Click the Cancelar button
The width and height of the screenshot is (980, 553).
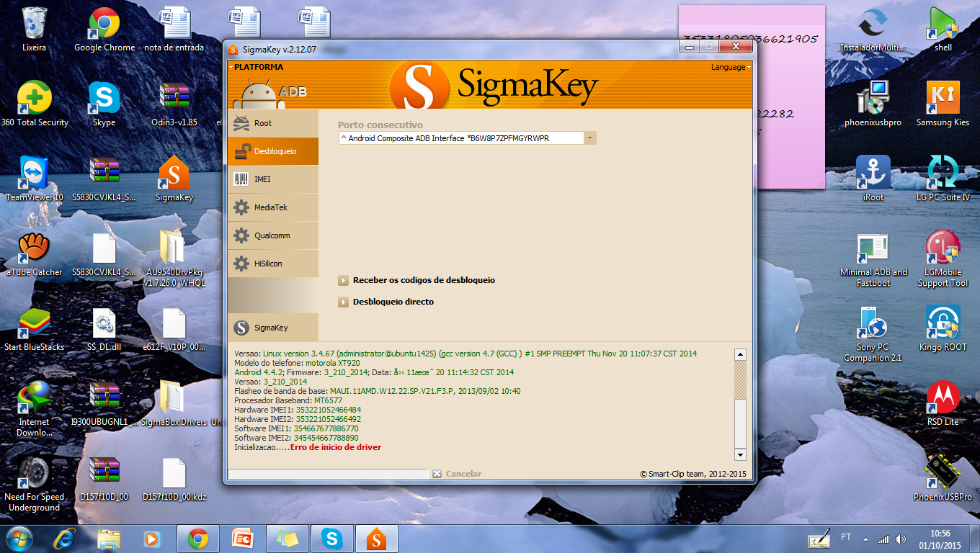coord(457,474)
